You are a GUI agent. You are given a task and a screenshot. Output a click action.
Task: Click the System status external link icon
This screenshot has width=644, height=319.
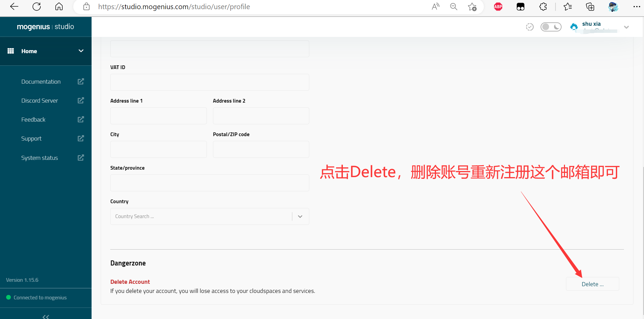81,158
